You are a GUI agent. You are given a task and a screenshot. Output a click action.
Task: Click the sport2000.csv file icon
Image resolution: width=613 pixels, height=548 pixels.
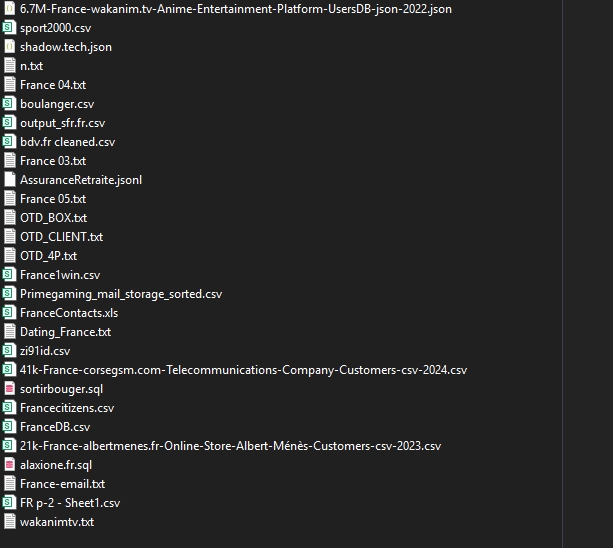[x=10, y=28]
